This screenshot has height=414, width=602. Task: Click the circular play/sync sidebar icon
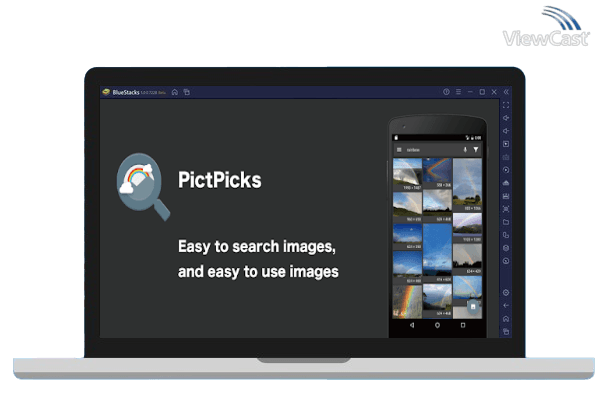pos(506,170)
